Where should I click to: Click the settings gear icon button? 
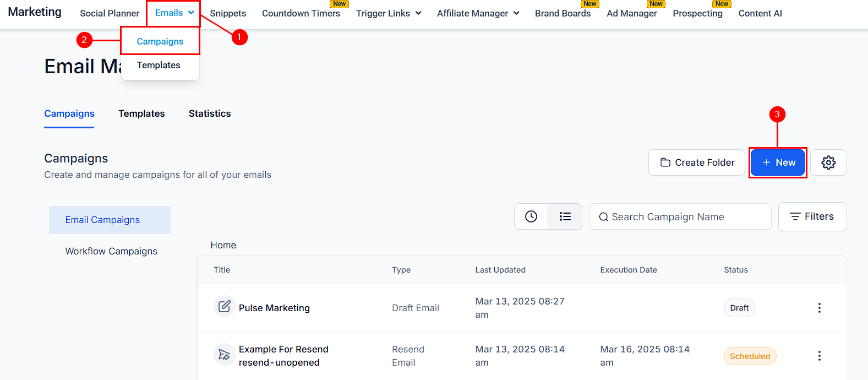828,162
